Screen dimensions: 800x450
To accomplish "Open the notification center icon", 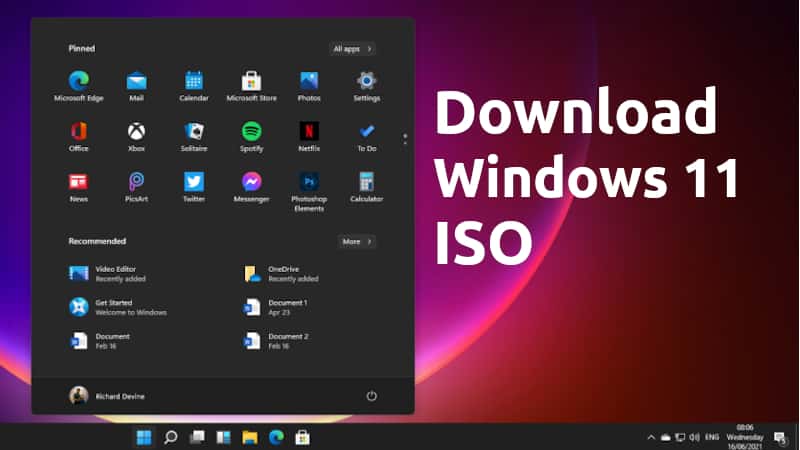I will coord(780,438).
